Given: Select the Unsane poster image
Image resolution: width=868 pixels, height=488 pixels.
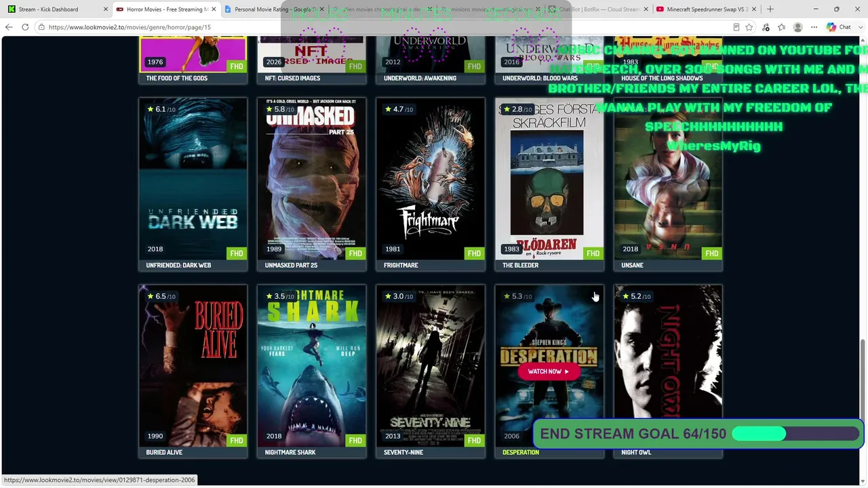Looking at the screenshot, I should pos(668,179).
